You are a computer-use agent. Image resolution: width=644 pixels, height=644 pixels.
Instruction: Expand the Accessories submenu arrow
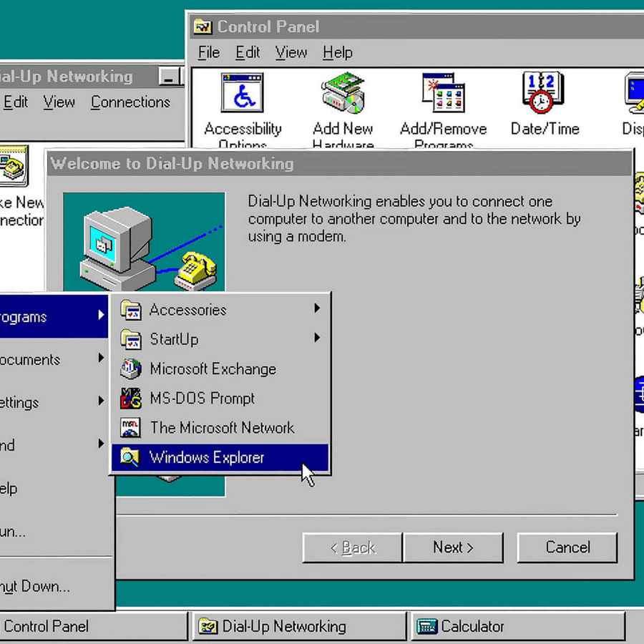316,309
